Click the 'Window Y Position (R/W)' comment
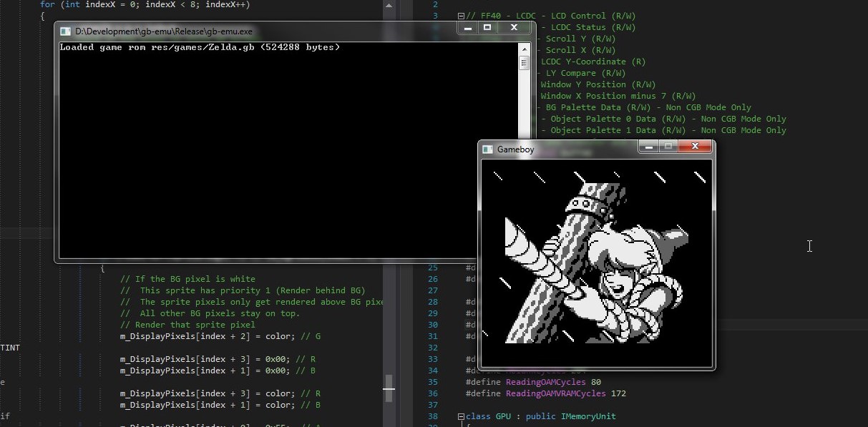 click(x=598, y=84)
